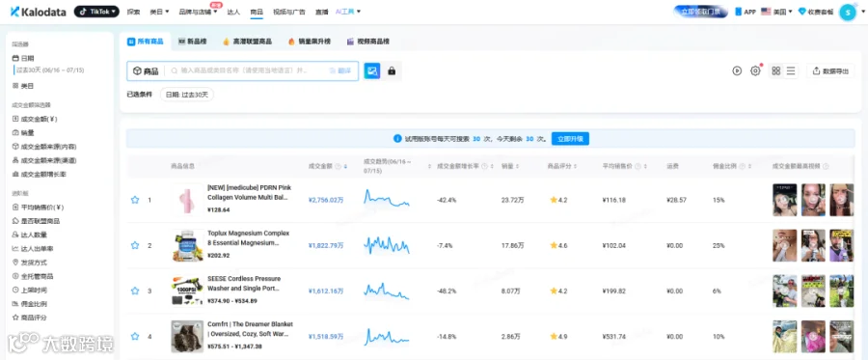This screenshot has width=868, height=360.
Task: Open the 视频与广告 section
Action: pos(289,12)
